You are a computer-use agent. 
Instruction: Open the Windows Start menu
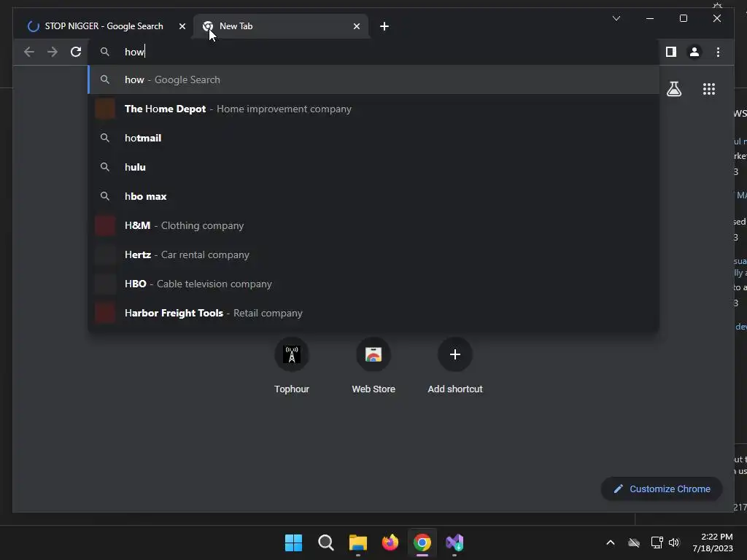(293, 542)
